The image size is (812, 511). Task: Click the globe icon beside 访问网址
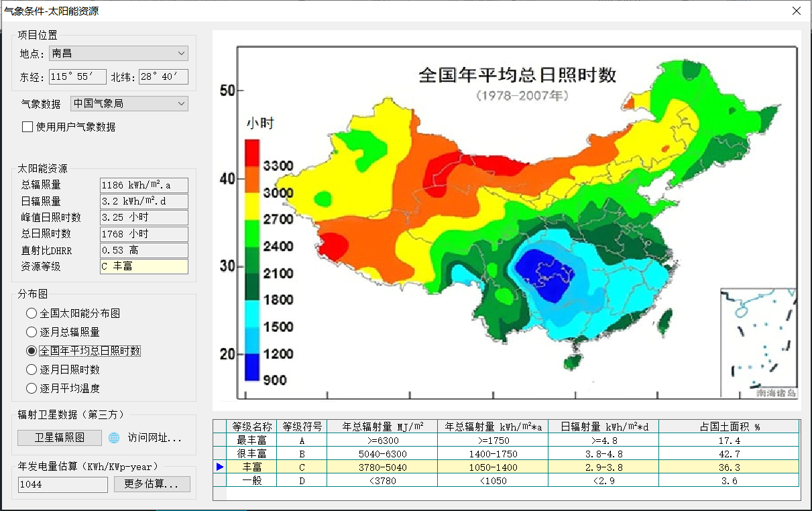114,438
